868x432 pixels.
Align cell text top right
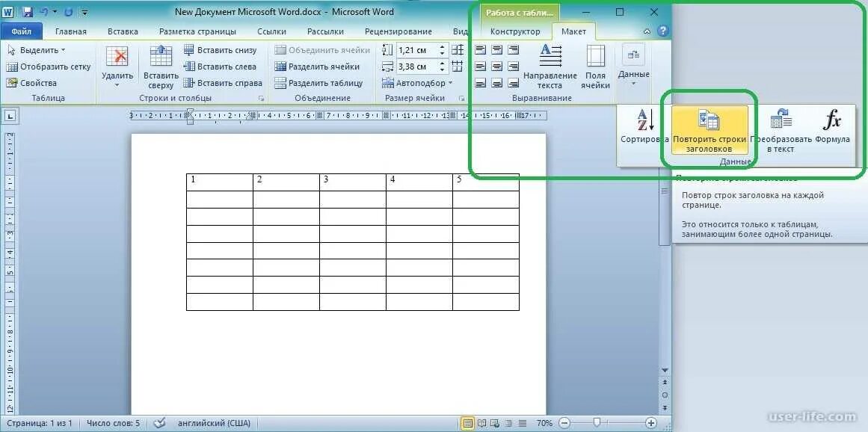(x=514, y=50)
